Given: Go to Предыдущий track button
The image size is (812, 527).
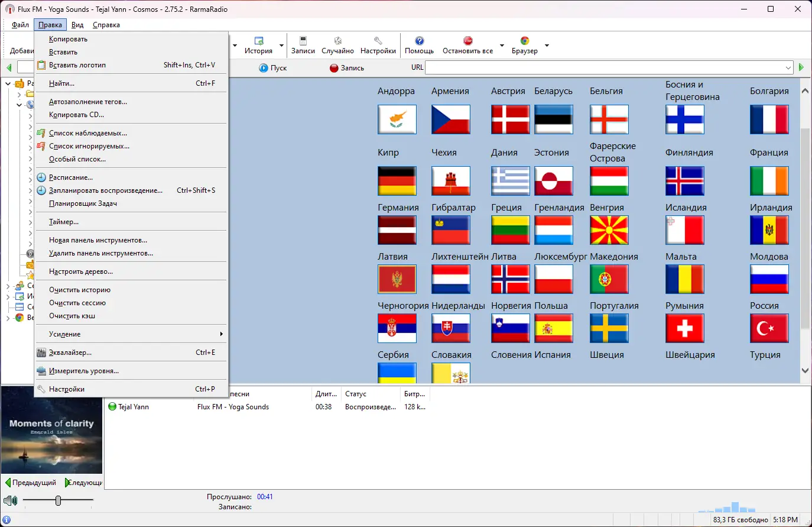Looking at the screenshot, I should 31,483.
